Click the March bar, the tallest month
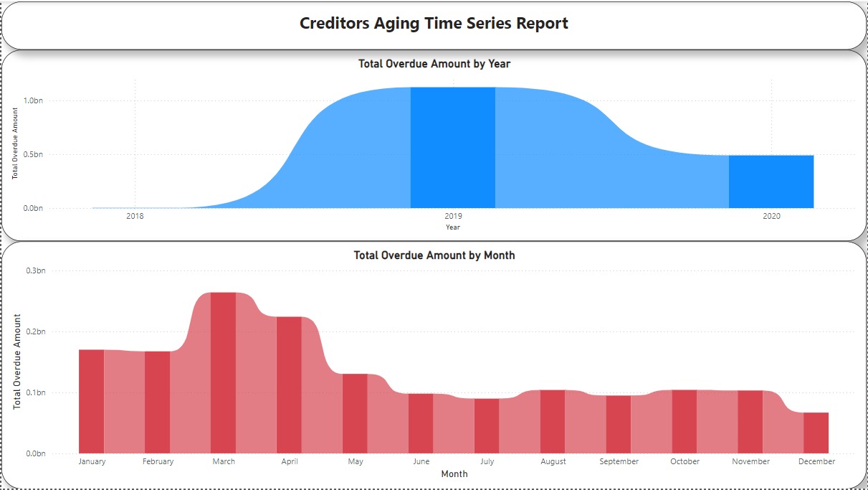868x490 pixels. click(x=223, y=372)
